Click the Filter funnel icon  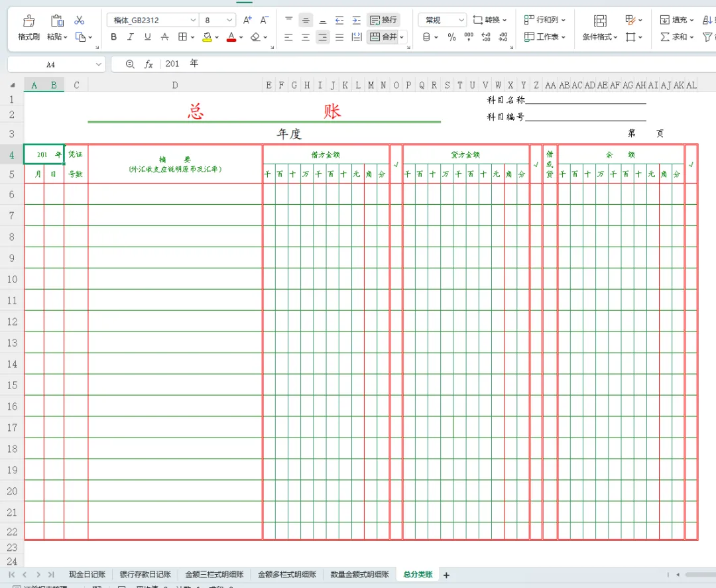click(708, 37)
